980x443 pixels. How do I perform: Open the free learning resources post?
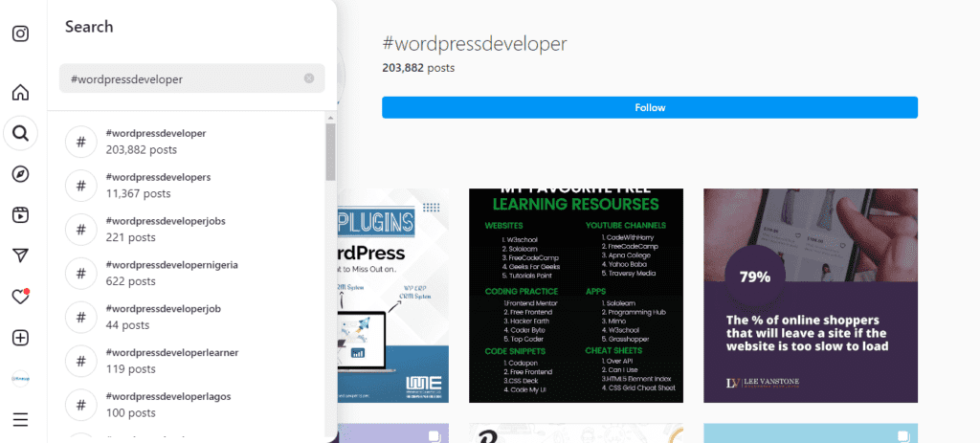click(575, 296)
